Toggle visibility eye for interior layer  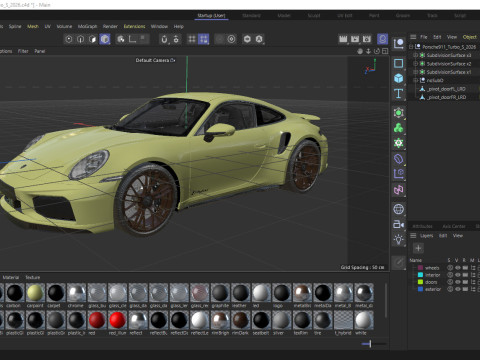[458, 275]
